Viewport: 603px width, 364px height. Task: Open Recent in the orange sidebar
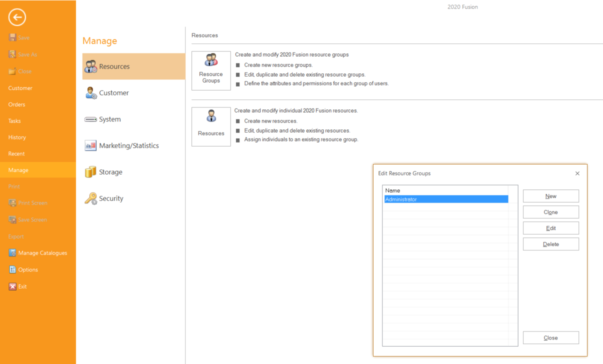[16, 153]
